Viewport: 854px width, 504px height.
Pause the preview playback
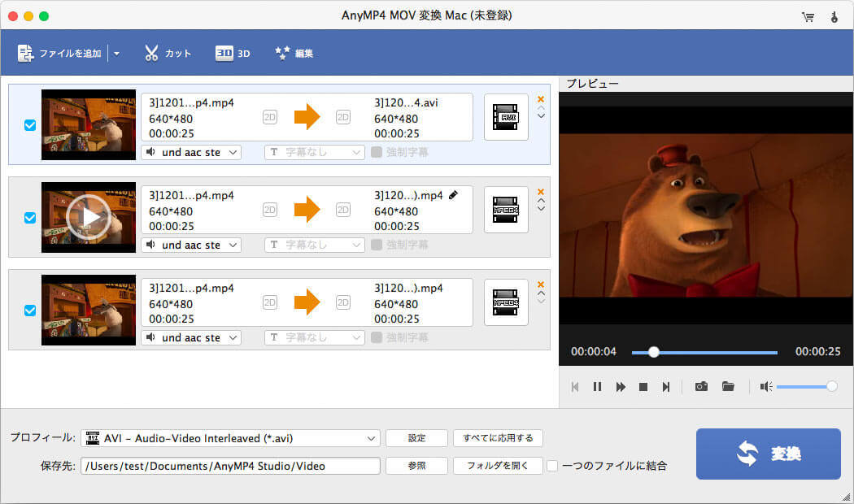(598, 387)
